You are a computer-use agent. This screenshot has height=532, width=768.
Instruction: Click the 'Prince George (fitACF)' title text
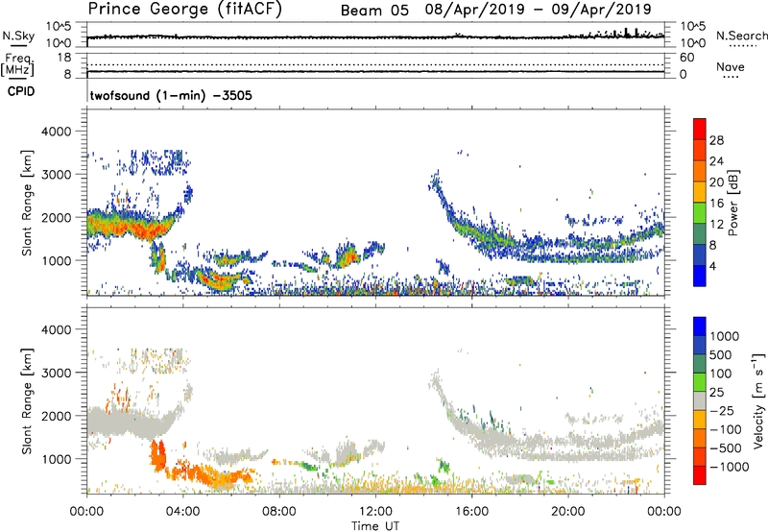tap(184, 10)
